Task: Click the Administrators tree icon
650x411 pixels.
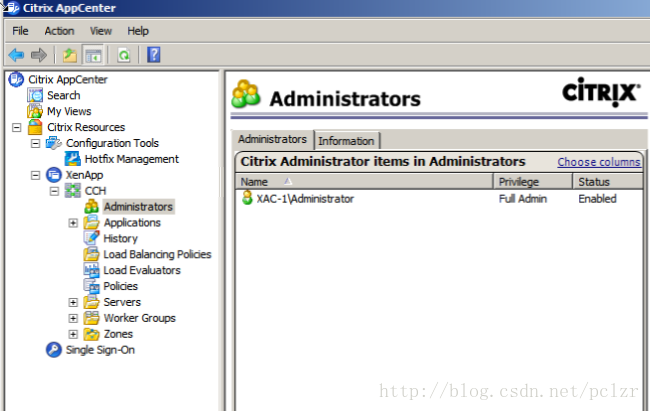Action: (92, 207)
